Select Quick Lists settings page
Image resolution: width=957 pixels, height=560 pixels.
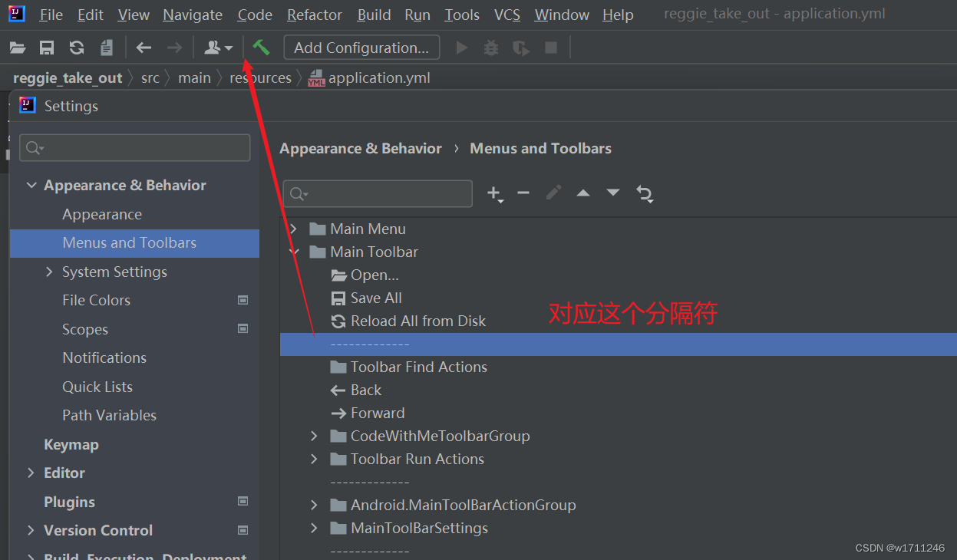pos(97,387)
